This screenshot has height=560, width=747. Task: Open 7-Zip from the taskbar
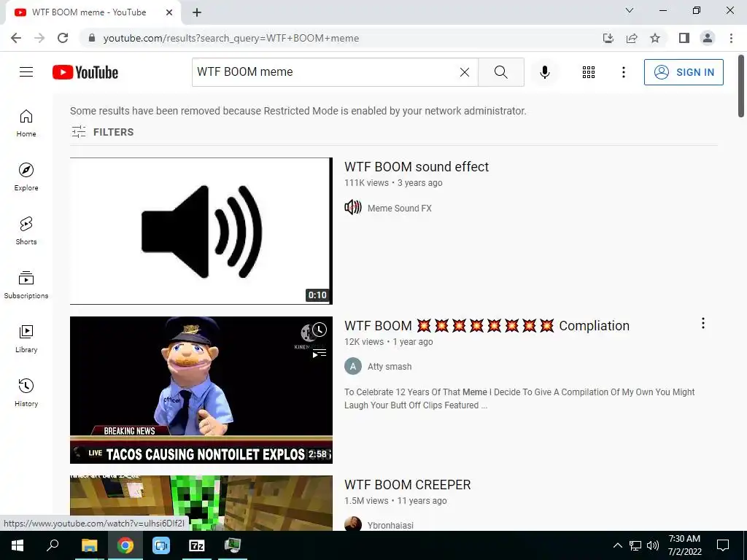coord(197,545)
